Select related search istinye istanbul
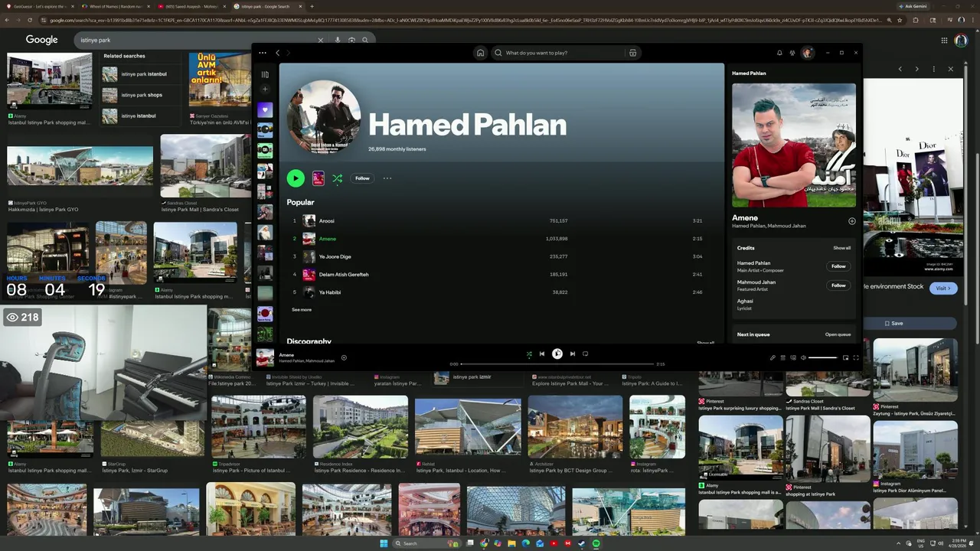Viewport: 980px width, 551px height. coord(142,116)
